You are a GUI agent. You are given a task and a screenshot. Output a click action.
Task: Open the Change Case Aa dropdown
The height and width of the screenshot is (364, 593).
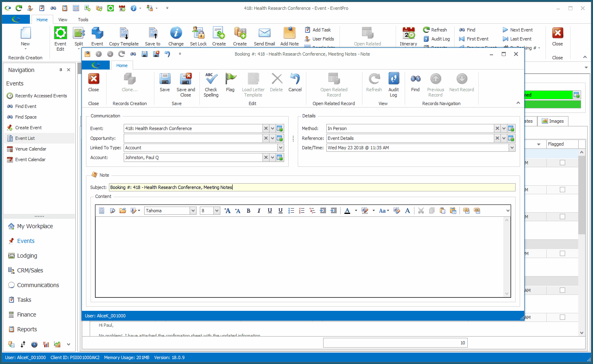click(x=384, y=211)
